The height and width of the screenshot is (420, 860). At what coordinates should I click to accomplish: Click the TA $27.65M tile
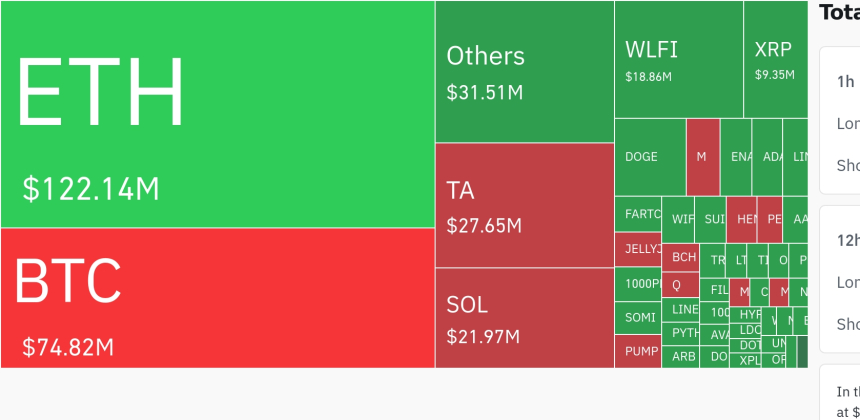(524, 205)
